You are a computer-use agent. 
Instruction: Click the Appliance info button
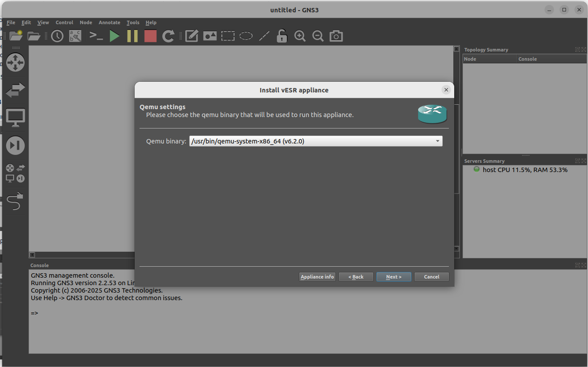pos(317,277)
